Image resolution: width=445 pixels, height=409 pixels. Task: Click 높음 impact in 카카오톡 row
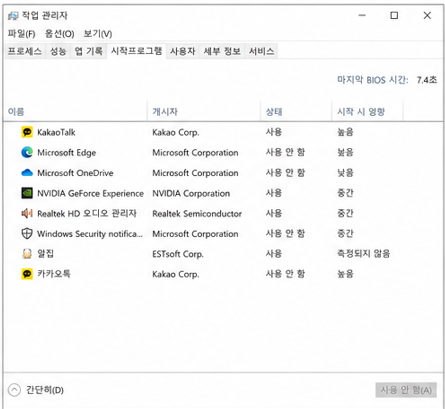pyautogui.click(x=345, y=274)
